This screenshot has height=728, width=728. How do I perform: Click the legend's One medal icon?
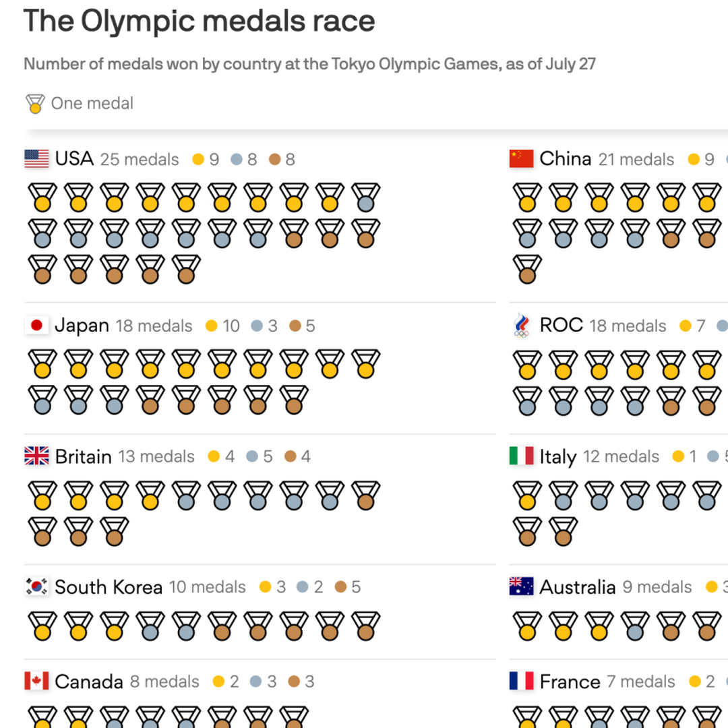point(35,104)
